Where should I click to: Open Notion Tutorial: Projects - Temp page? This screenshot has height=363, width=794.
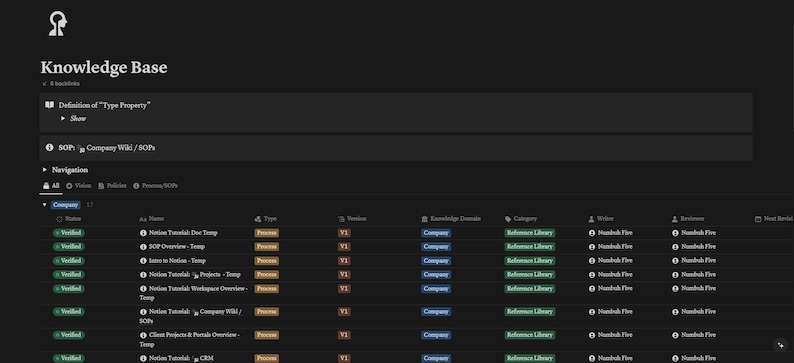click(x=194, y=274)
